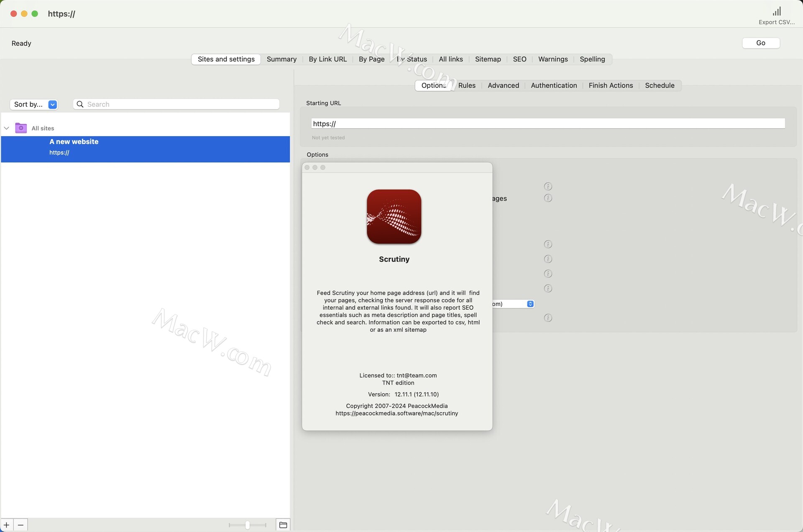Click the info icon beside the 'ages' option
Viewport: 803px width, 532px height.
(548, 198)
